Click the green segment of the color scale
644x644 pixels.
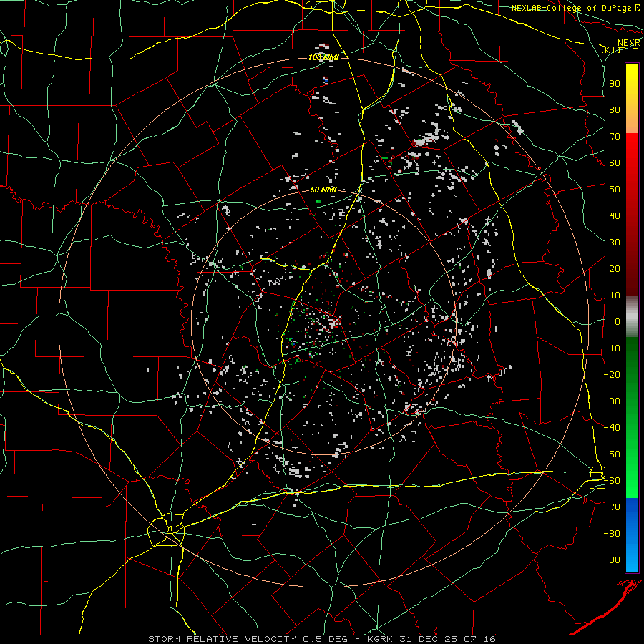[x=632, y=417]
